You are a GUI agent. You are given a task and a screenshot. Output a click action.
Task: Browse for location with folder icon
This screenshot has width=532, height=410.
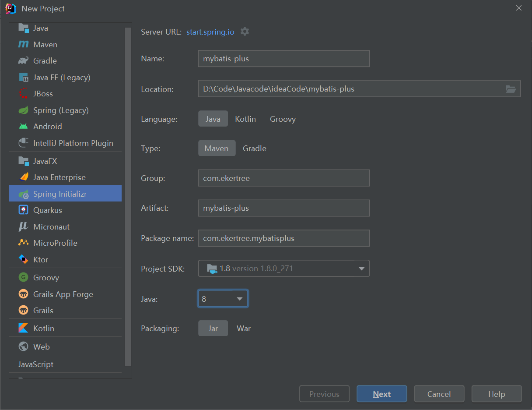pos(511,89)
